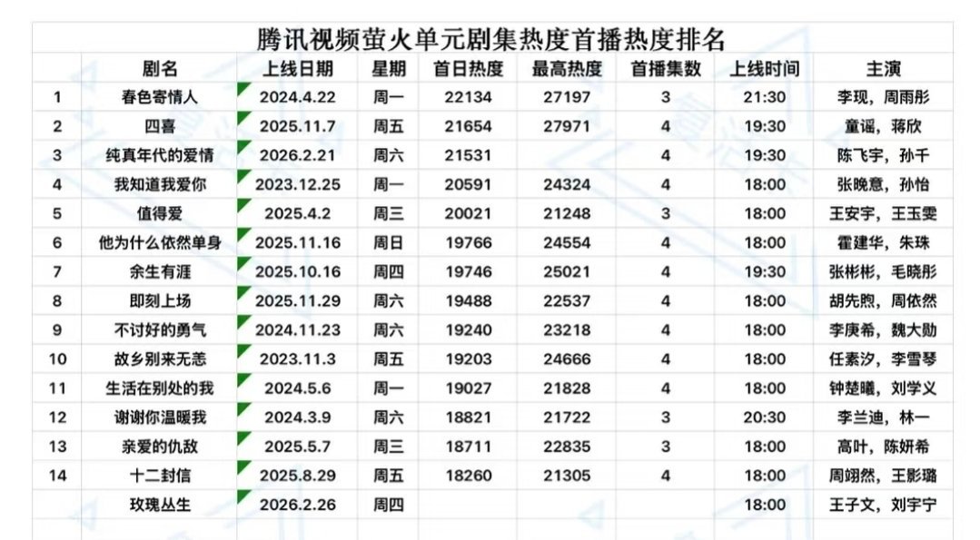Click first-day heat value 18260
This screenshot has width=980, height=540.
(468, 476)
